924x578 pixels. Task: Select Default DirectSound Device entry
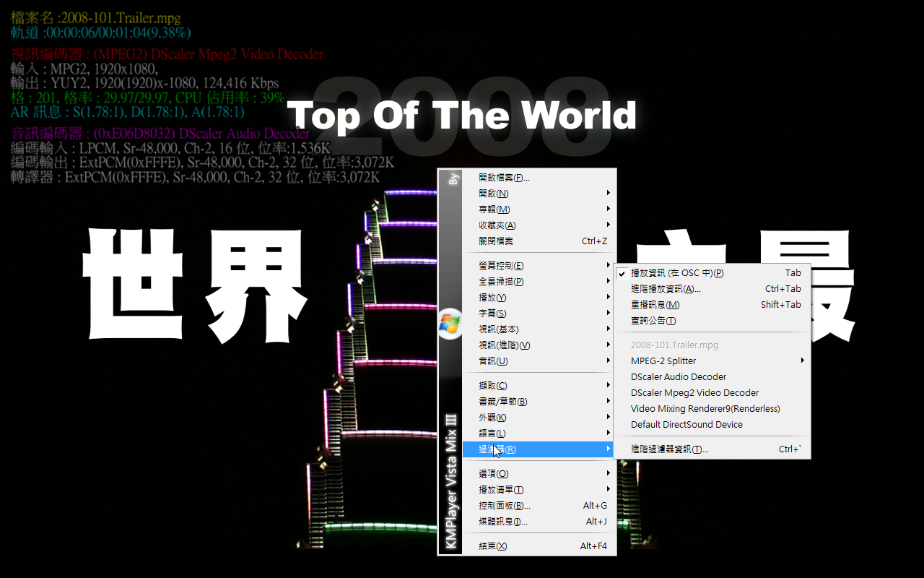tap(686, 425)
